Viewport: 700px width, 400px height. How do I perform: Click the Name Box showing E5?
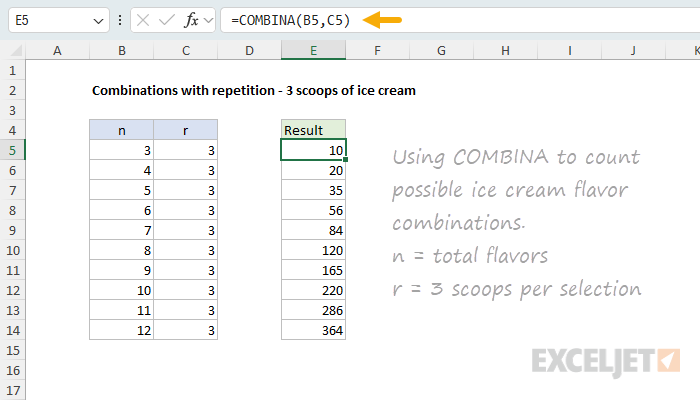pos(59,20)
